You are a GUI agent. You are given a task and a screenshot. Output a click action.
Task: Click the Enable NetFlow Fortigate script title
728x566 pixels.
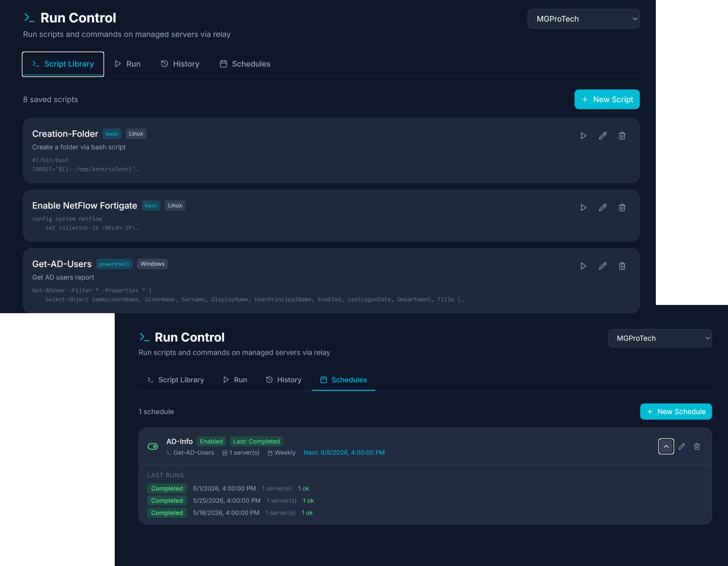point(85,206)
